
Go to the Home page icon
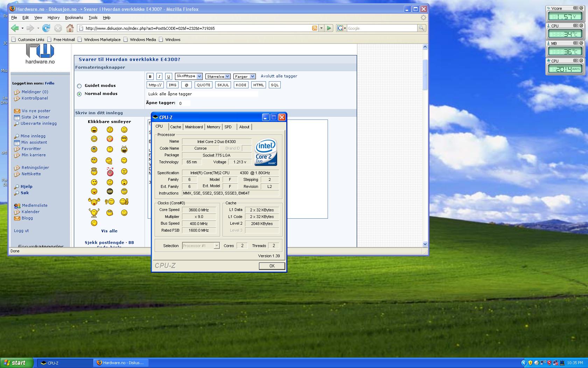click(x=70, y=28)
